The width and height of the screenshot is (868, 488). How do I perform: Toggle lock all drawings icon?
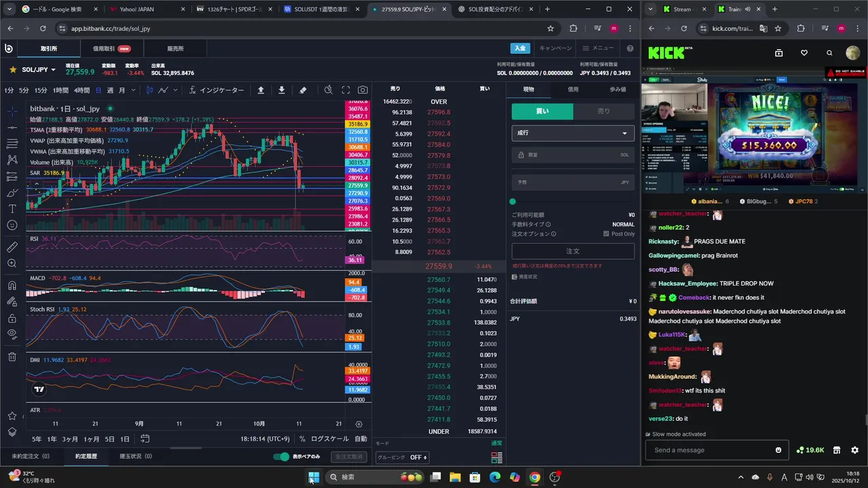coord(12,318)
